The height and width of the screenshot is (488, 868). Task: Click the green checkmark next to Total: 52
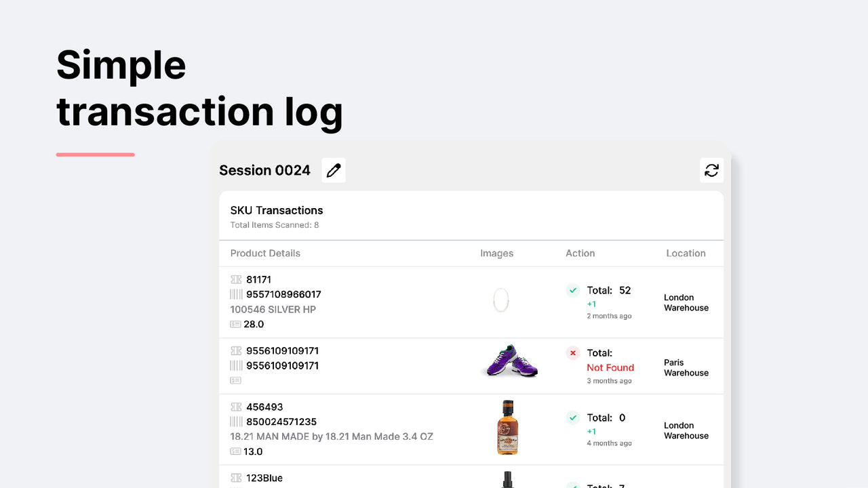pos(573,290)
